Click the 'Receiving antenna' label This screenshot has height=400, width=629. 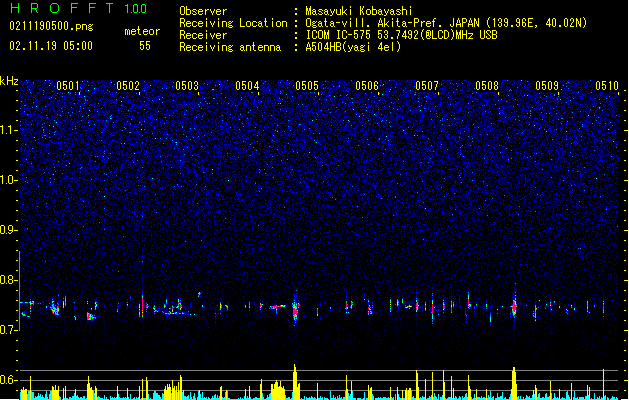(230, 47)
